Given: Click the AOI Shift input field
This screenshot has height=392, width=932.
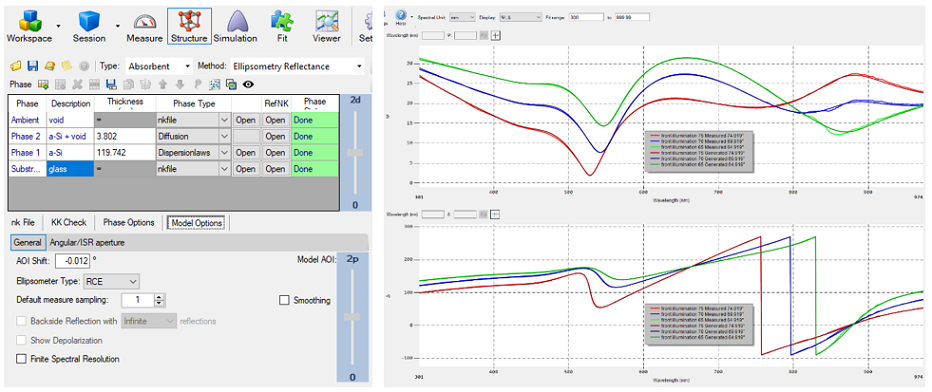Looking at the screenshot, I should click(73, 261).
